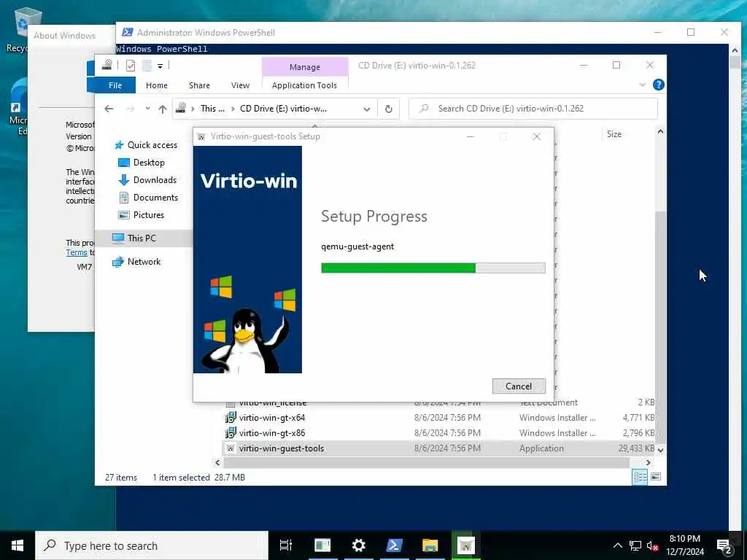The image size is (747, 560).
Task: Expand the address bar history dropdown
Action: pos(366,109)
